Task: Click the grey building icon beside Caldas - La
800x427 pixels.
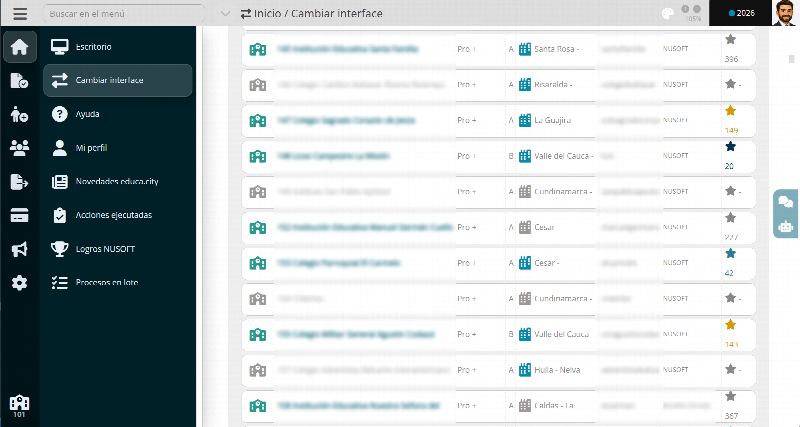Action: click(525, 406)
